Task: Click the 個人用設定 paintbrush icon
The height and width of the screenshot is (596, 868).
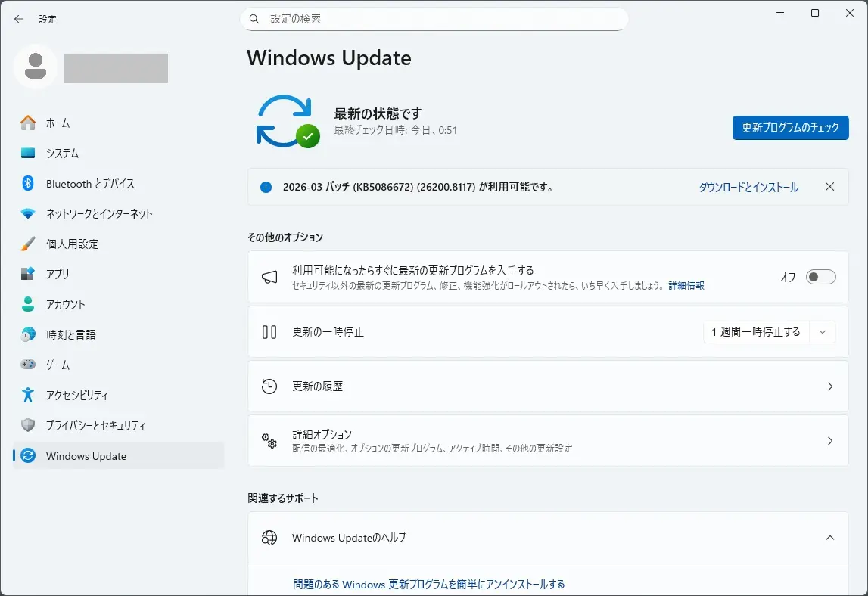Action: point(28,244)
